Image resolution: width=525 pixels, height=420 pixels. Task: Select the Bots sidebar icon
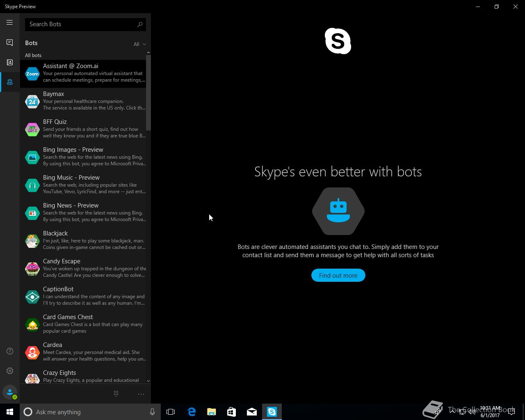pyautogui.click(x=9, y=82)
